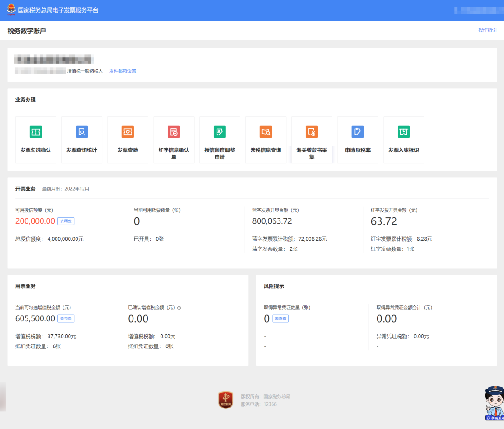Open the 发件邮箱设置 link
The width and height of the screenshot is (504, 429).
click(x=123, y=71)
